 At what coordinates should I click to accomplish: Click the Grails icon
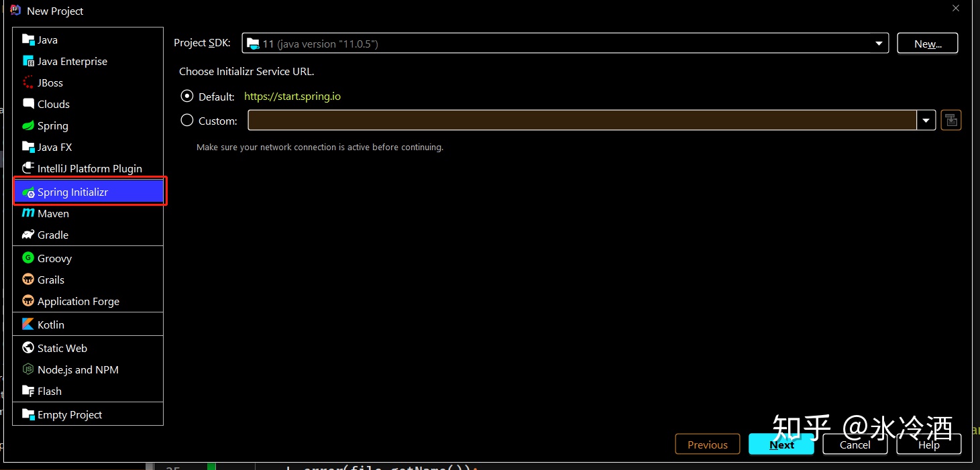coord(28,280)
